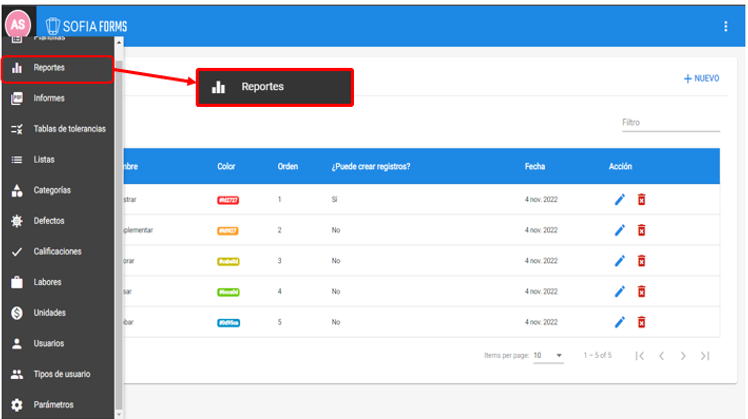Image resolution: width=748 pixels, height=419 pixels.
Task: Click the pencil edit icon in row 1
Action: [619, 200]
